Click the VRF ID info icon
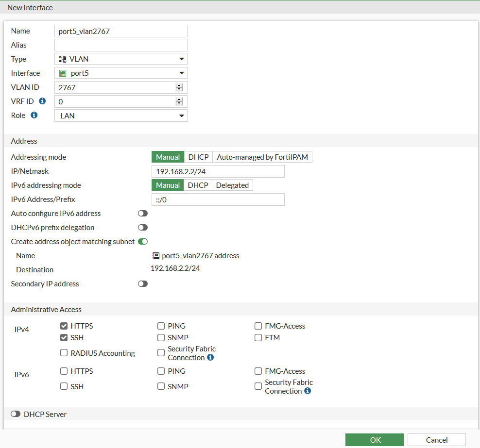 tap(43, 101)
